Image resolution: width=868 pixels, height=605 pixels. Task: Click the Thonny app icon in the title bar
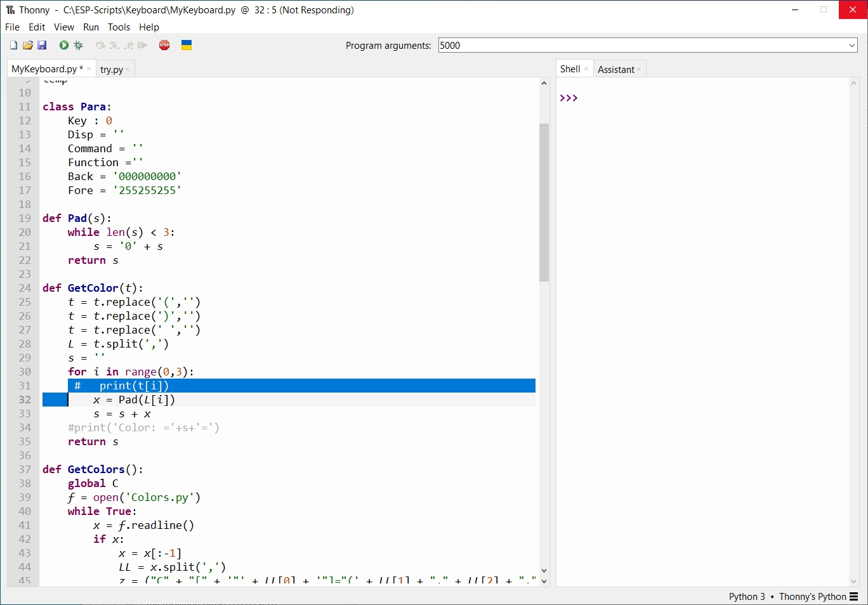pyautogui.click(x=11, y=10)
